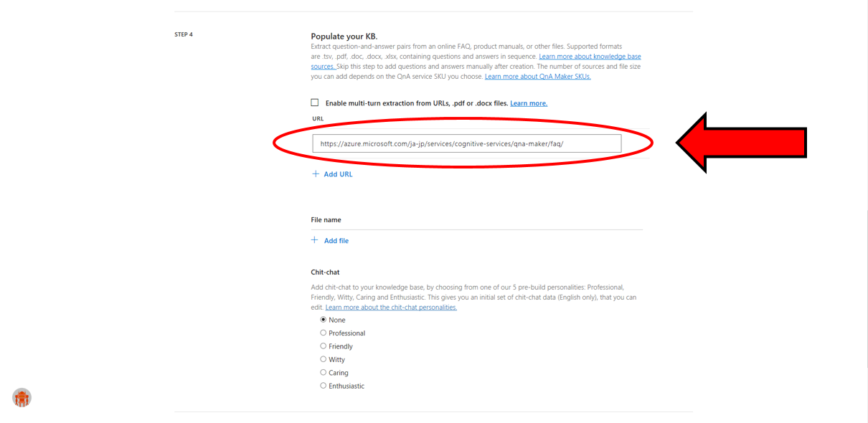This screenshot has width=868, height=423.
Task: Click the STEP 4 label
Action: (184, 34)
